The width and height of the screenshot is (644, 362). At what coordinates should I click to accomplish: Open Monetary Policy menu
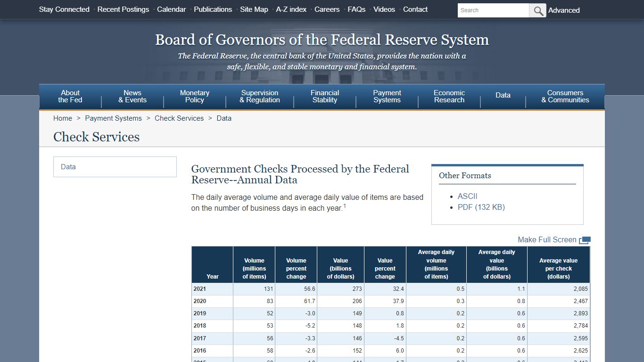pyautogui.click(x=195, y=96)
